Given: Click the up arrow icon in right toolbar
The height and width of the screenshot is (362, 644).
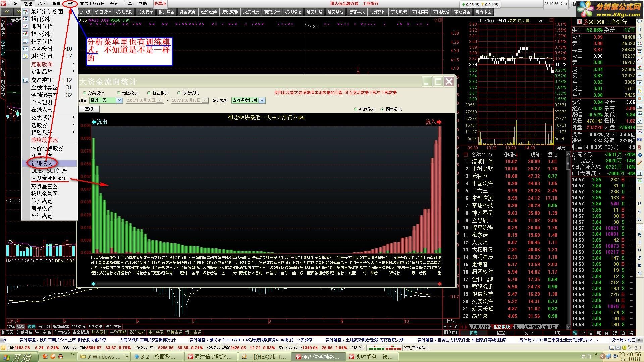Looking at the screenshot, I should pyautogui.click(x=640, y=28).
